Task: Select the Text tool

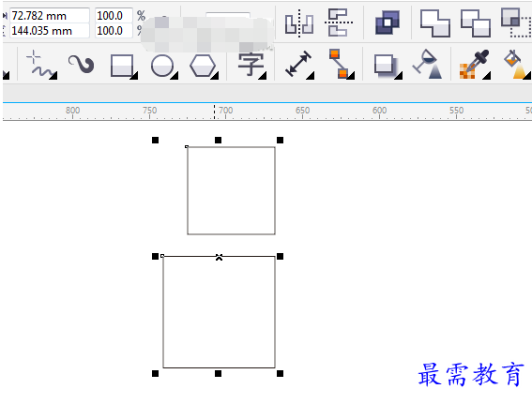Action: click(251, 66)
